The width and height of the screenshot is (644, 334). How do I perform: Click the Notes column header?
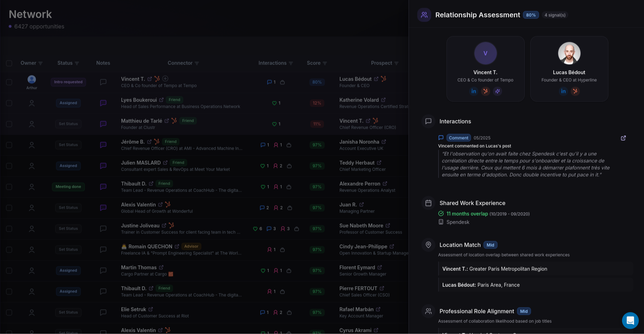point(103,63)
